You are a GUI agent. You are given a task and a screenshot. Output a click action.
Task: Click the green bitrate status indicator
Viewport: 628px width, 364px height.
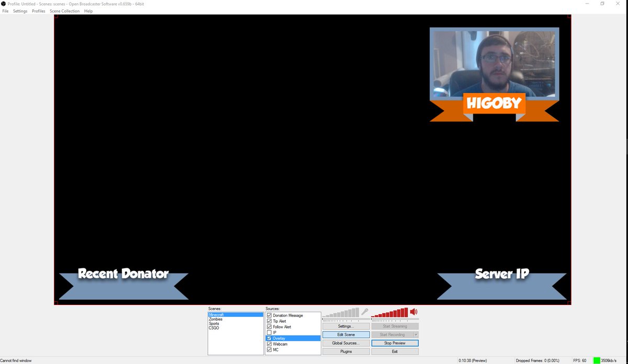(x=597, y=360)
